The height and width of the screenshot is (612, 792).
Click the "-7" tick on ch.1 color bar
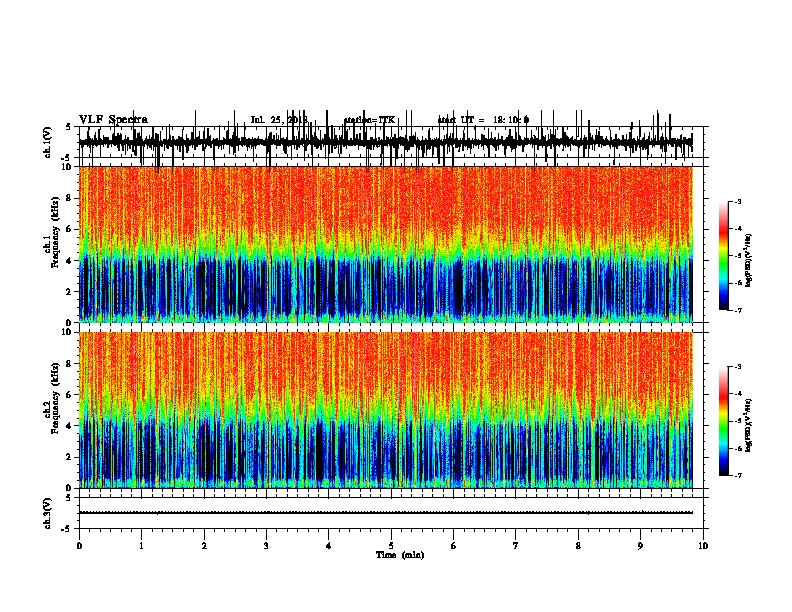(738, 311)
